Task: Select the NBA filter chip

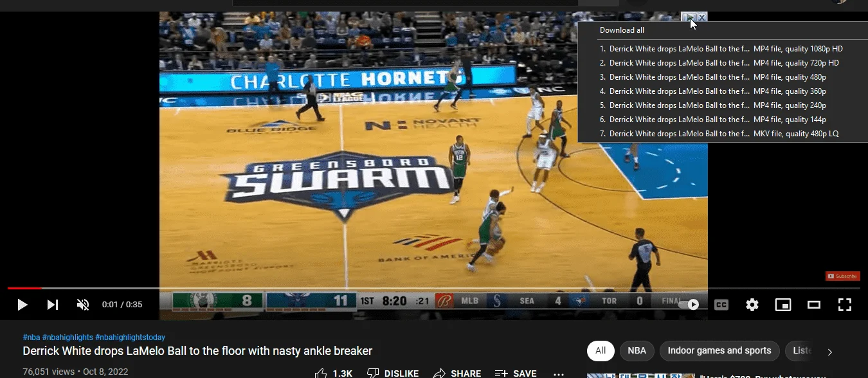Action: point(637,351)
